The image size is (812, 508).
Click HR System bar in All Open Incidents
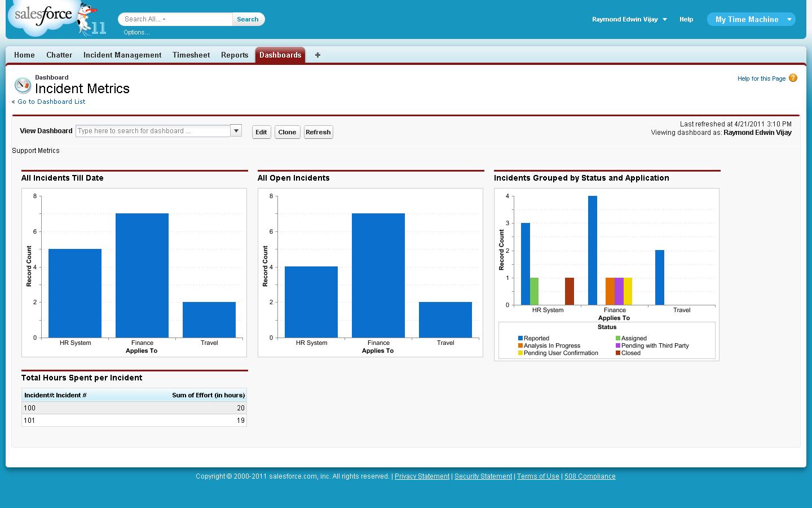(x=311, y=302)
